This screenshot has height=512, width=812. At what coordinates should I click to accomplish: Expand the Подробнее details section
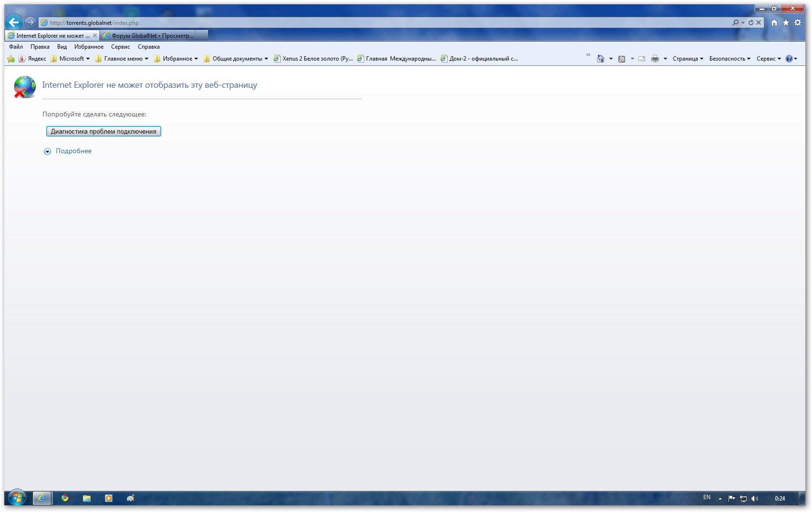[x=47, y=151]
